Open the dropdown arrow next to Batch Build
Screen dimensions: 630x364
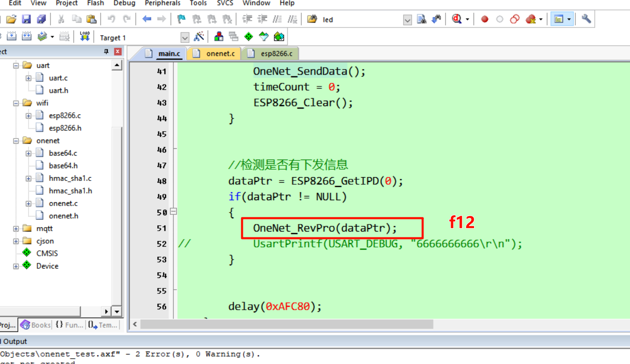pyautogui.click(x=52, y=37)
